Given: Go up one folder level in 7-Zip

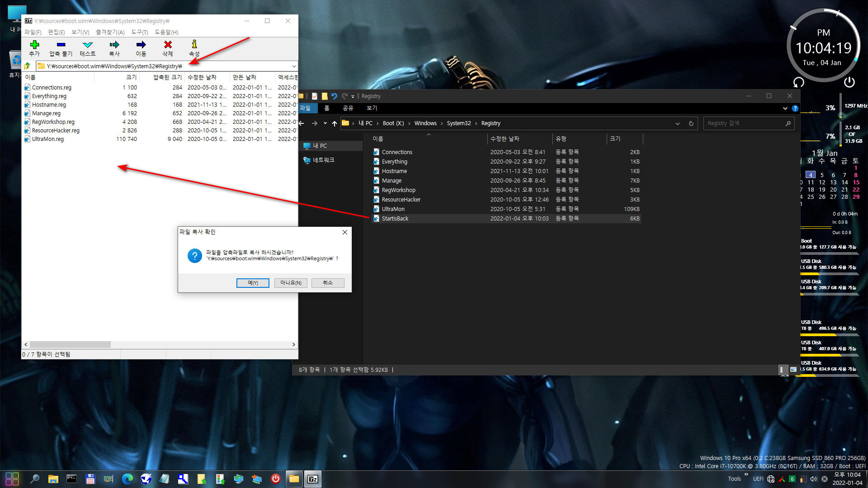Looking at the screenshot, I should 28,66.
